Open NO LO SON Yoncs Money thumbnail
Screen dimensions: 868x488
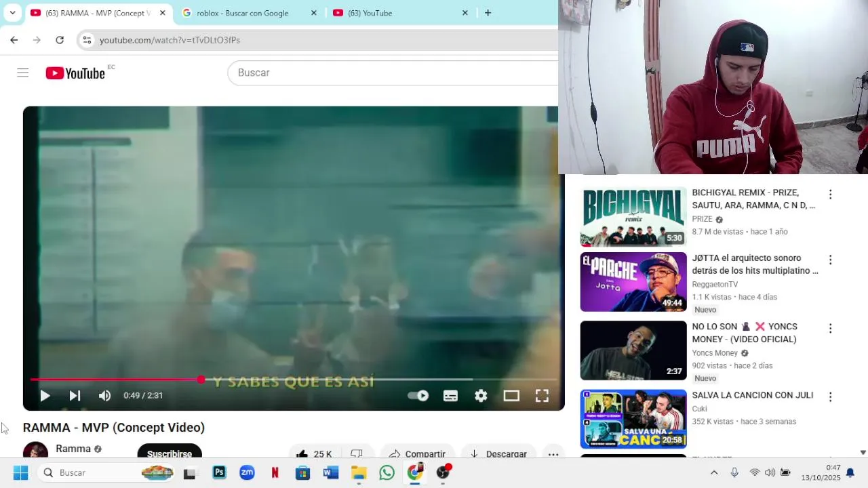pos(633,350)
